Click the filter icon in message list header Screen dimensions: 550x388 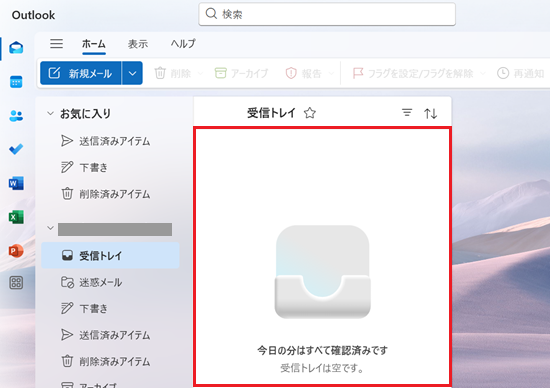pyautogui.click(x=407, y=113)
